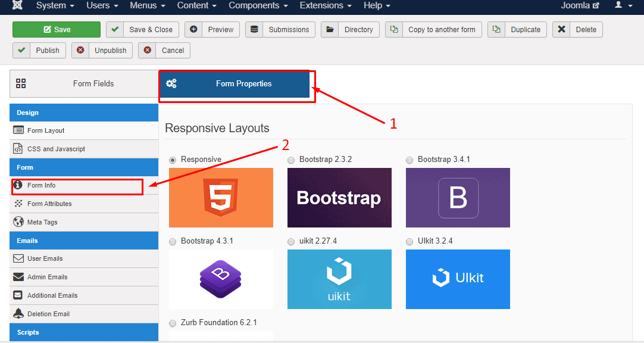Image resolution: width=644 pixels, height=343 pixels.
Task: Click the Admin Emails envelope icon
Action: tap(18, 277)
